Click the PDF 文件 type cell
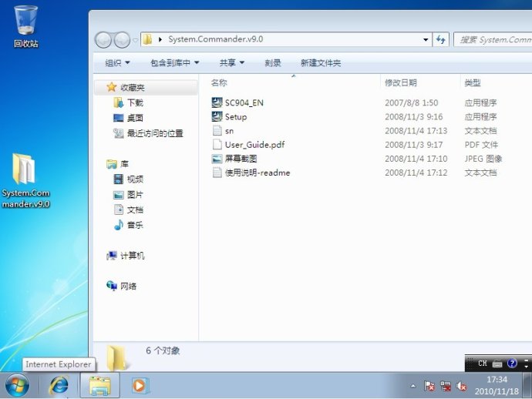Screen dimensions: 532x399 tap(481, 145)
